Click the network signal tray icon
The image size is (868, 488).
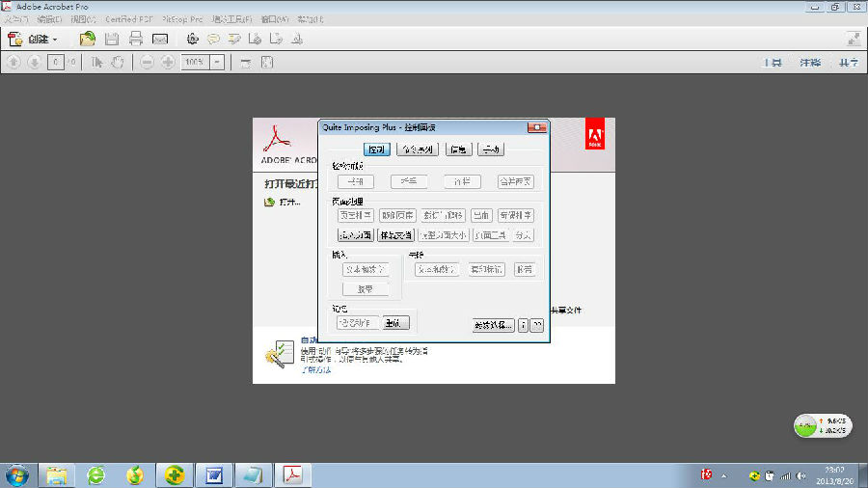click(785, 475)
